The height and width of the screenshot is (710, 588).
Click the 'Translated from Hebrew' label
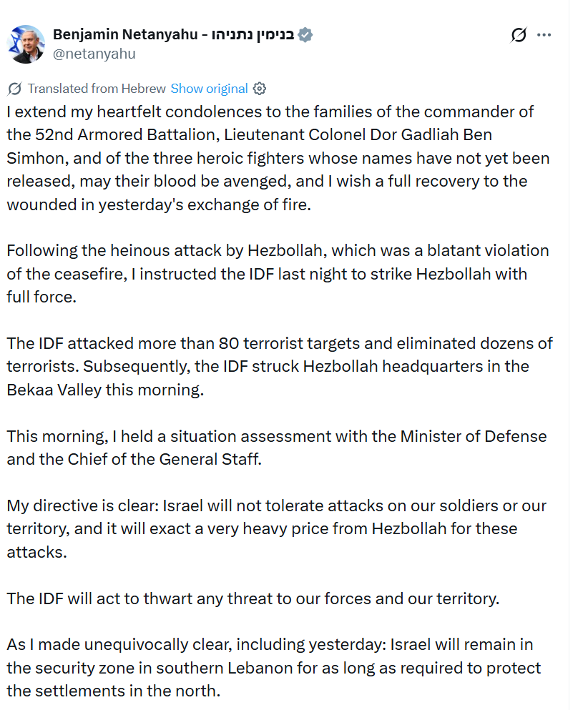click(x=97, y=89)
